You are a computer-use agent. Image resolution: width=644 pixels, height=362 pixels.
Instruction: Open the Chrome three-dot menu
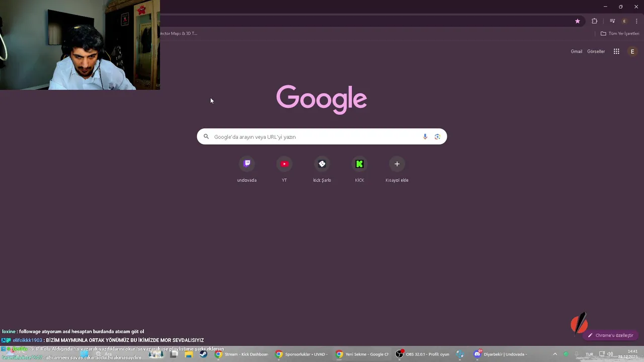click(636, 21)
